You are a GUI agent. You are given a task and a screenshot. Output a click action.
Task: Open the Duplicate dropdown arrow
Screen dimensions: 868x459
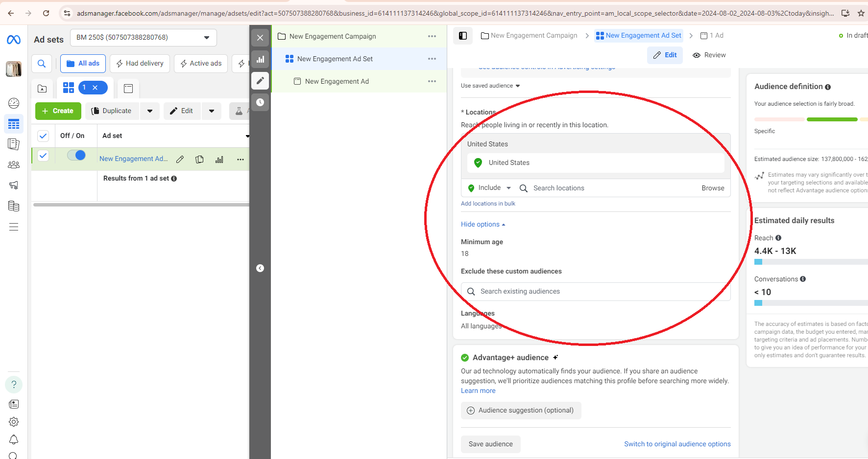point(150,111)
